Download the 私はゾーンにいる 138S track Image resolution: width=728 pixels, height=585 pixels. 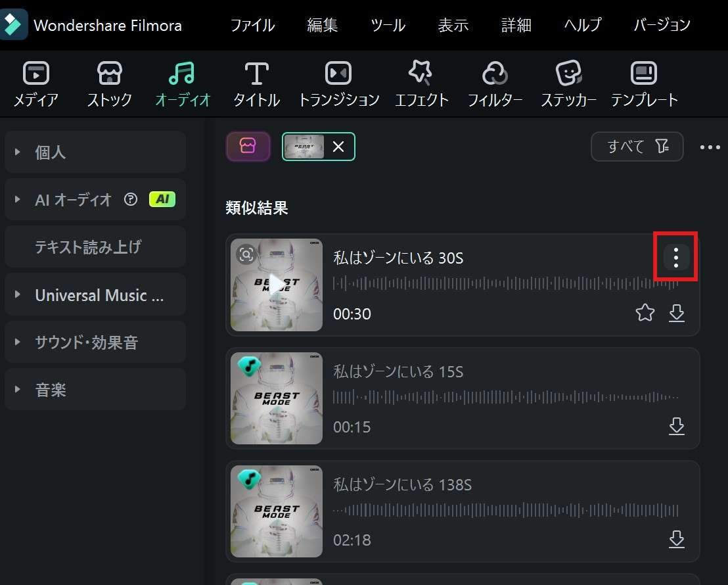[x=677, y=539]
